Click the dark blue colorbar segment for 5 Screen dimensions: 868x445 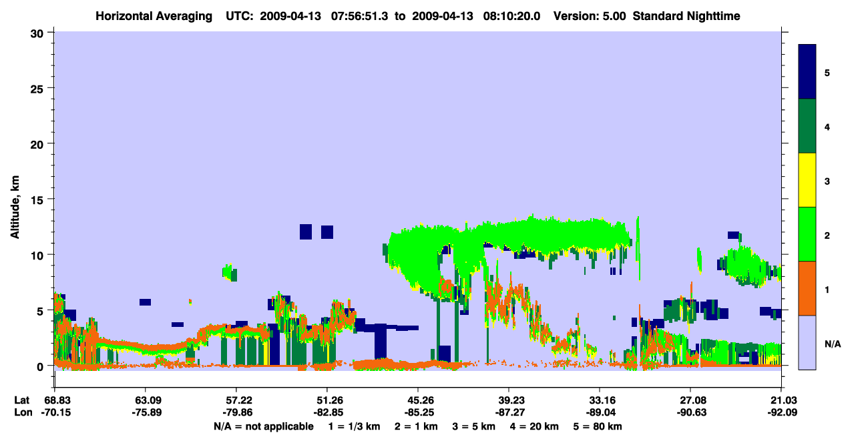click(x=807, y=72)
